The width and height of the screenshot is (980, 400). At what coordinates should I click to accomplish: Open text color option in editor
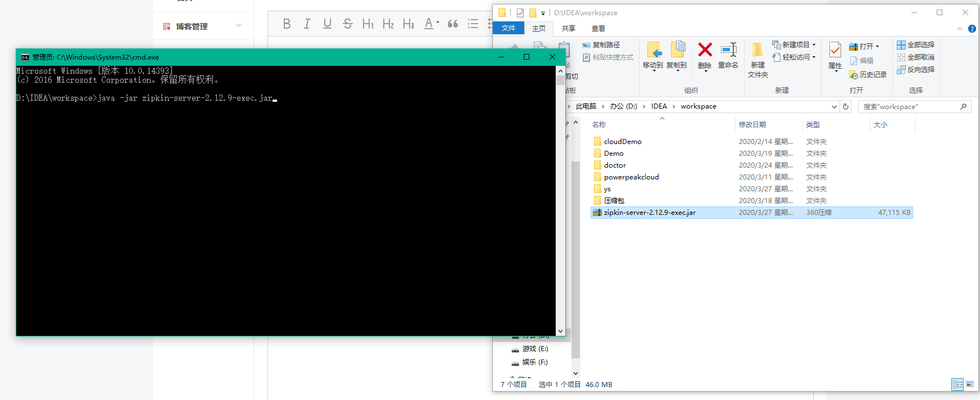[431, 24]
